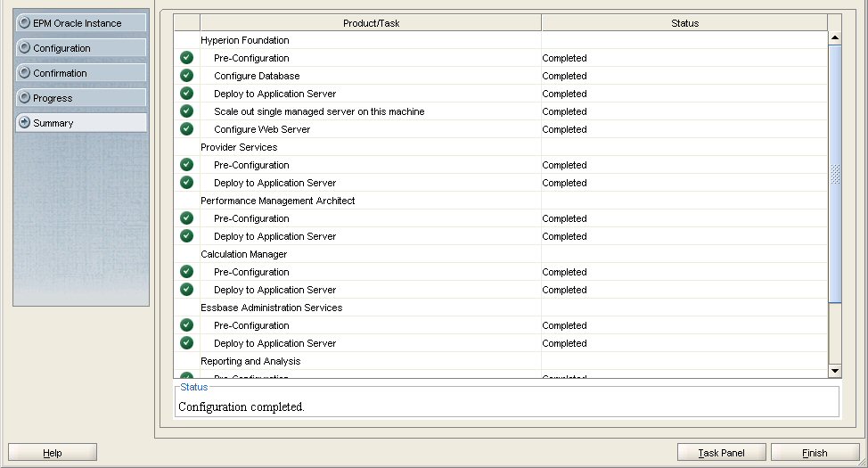Click Completed status for Configure Database

click(x=564, y=76)
